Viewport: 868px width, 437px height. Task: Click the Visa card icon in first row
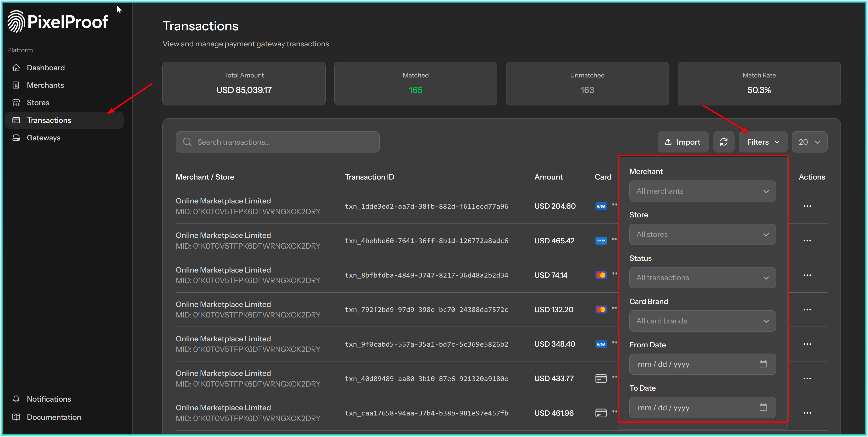click(600, 206)
